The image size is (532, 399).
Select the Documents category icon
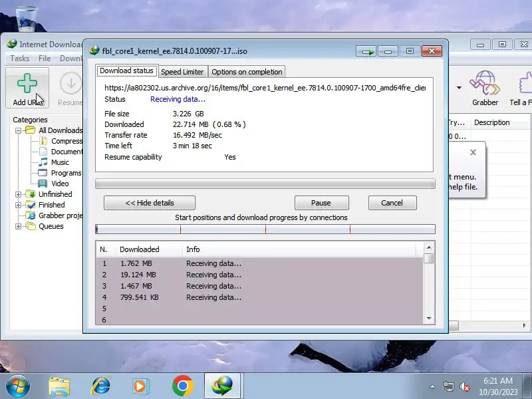coord(43,152)
